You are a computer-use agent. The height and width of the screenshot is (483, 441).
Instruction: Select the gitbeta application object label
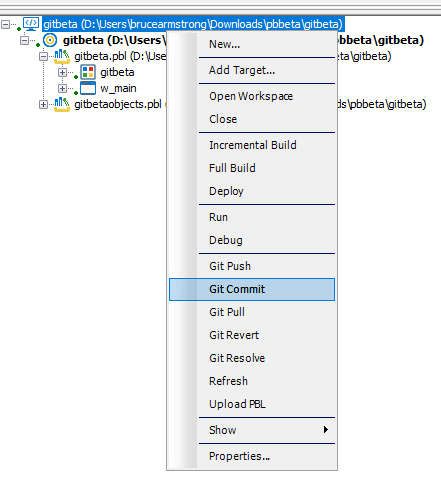pyautogui.click(x=117, y=72)
